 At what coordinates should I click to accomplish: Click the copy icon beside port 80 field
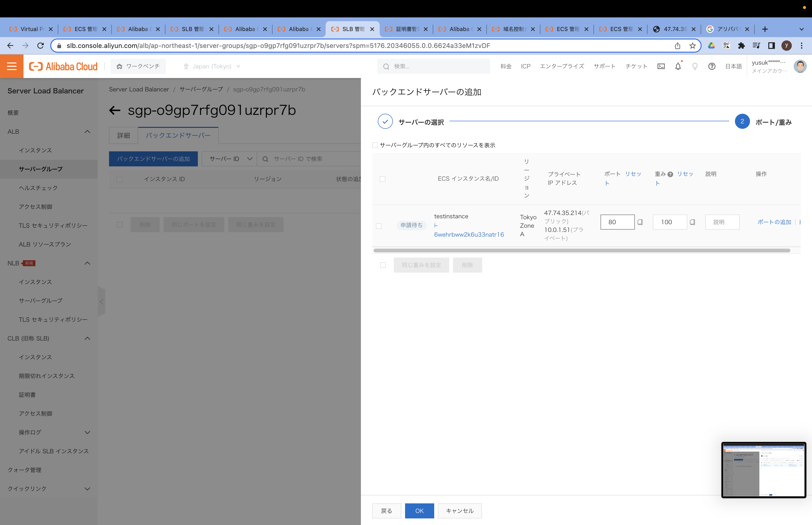(x=640, y=222)
